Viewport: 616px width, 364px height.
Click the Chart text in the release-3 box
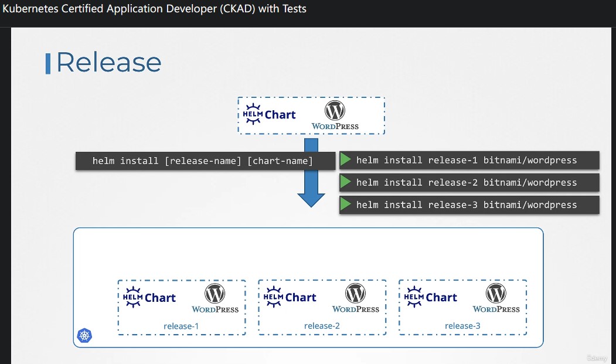tap(441, 298)
